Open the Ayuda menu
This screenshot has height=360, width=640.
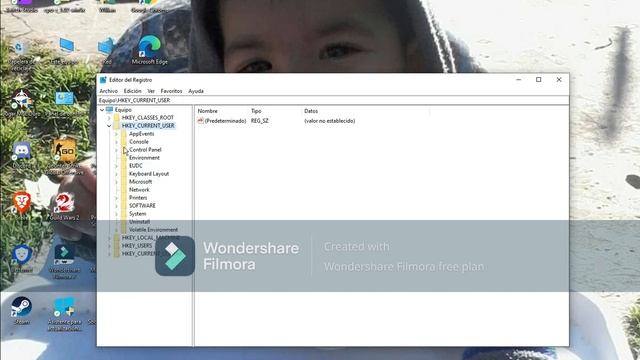tap(196, 91)
